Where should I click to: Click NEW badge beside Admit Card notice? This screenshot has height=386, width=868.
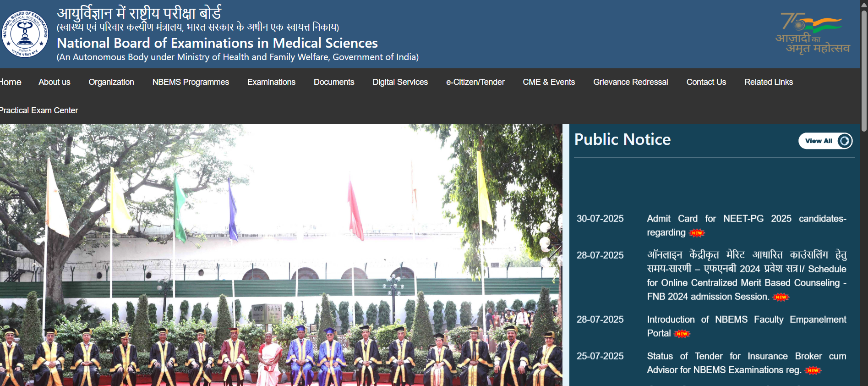[x=697, y=233]
